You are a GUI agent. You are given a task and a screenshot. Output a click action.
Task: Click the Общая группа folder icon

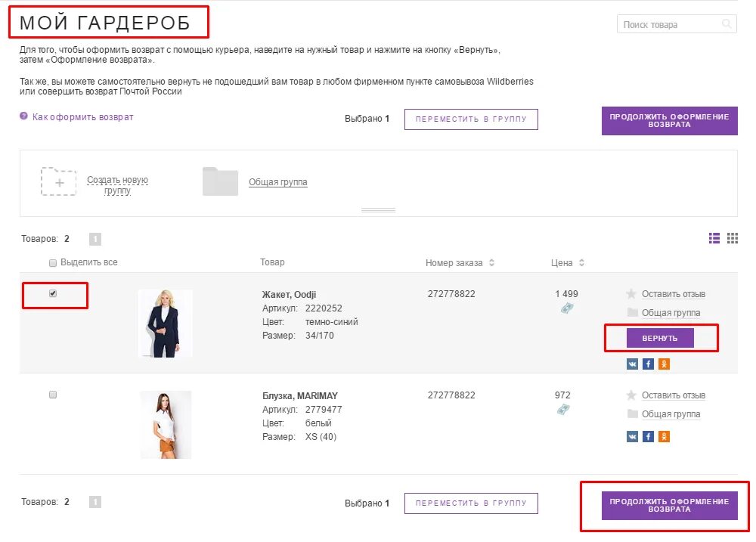[220, 181]
